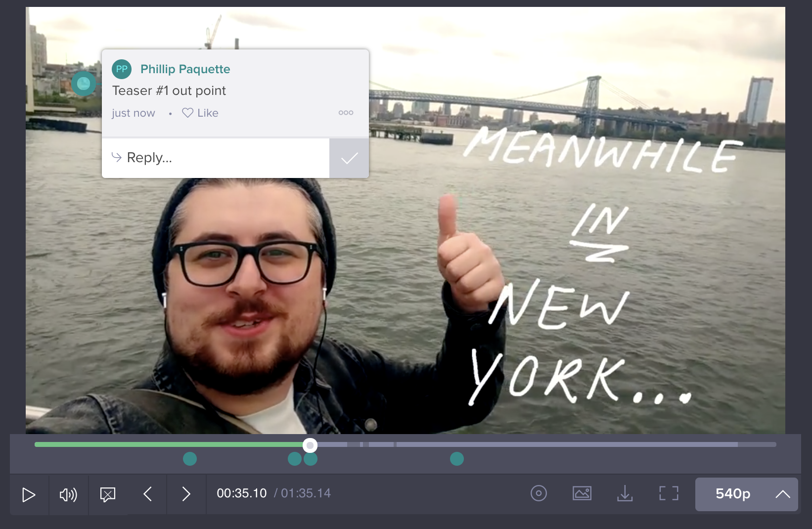Like Phillip Paquette's comment
Screen dimensions: 812x529
(x=200, y=113)
